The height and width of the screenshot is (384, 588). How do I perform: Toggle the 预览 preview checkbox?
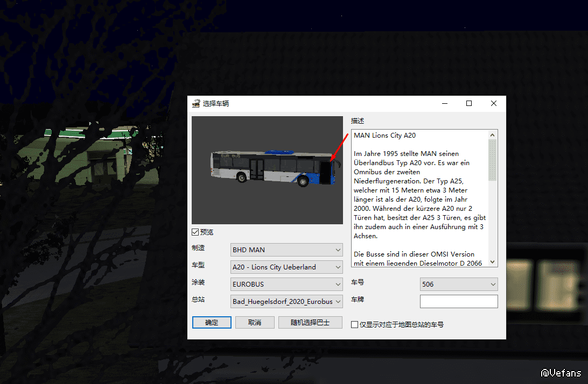(195, 232)
